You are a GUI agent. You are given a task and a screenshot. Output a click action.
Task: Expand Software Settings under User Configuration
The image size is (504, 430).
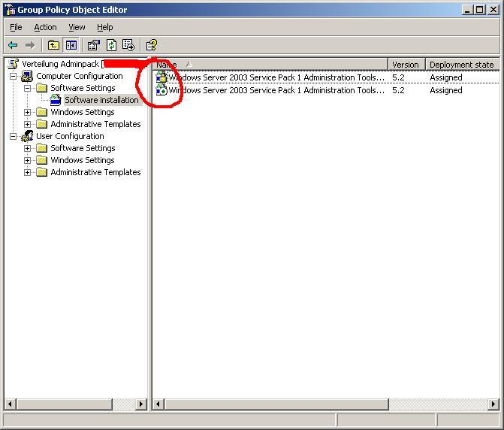[x=27, y=148]
